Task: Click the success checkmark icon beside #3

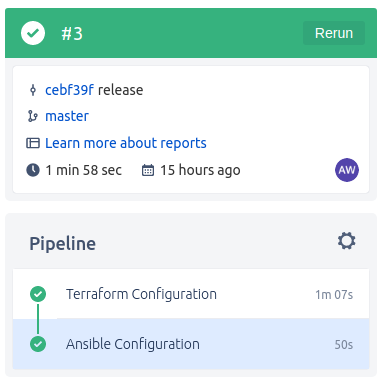Action: coord(33,33)
